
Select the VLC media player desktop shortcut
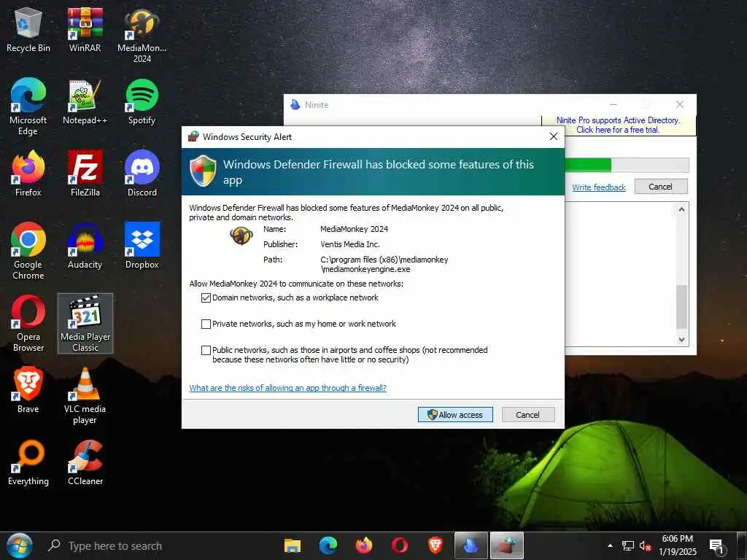click(85, 396)
